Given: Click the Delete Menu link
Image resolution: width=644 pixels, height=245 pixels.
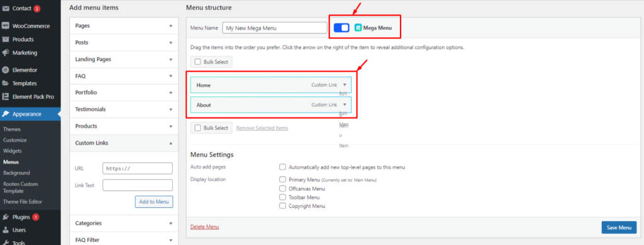Looking at the screenshot, I should [204, 227].
